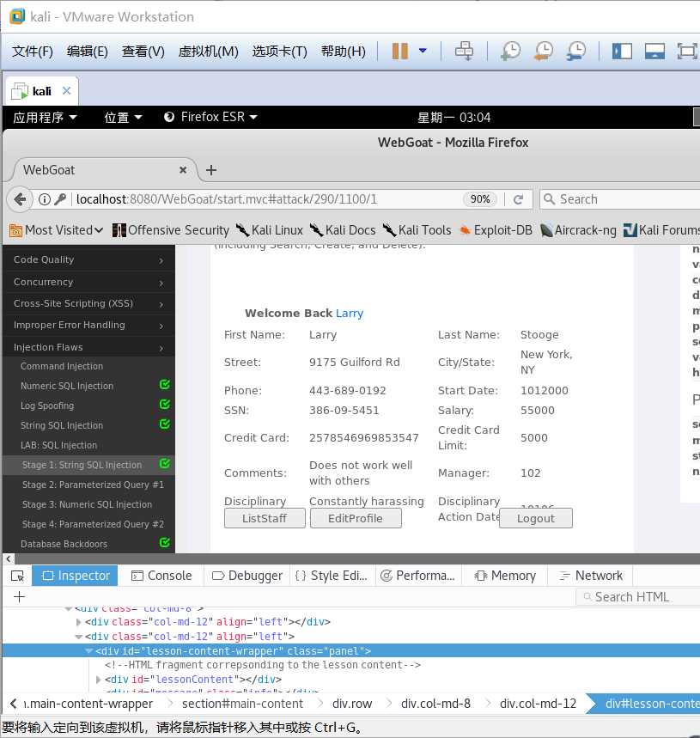700x738 pixels.
Task: Reset the 90% zoom level
Action: tap(480, 199)
